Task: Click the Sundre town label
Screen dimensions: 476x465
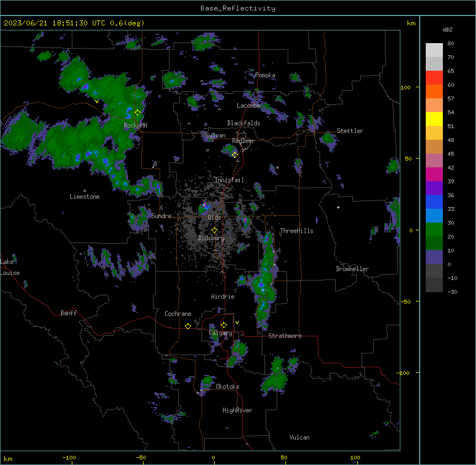Action: click(x=161, y=216)
